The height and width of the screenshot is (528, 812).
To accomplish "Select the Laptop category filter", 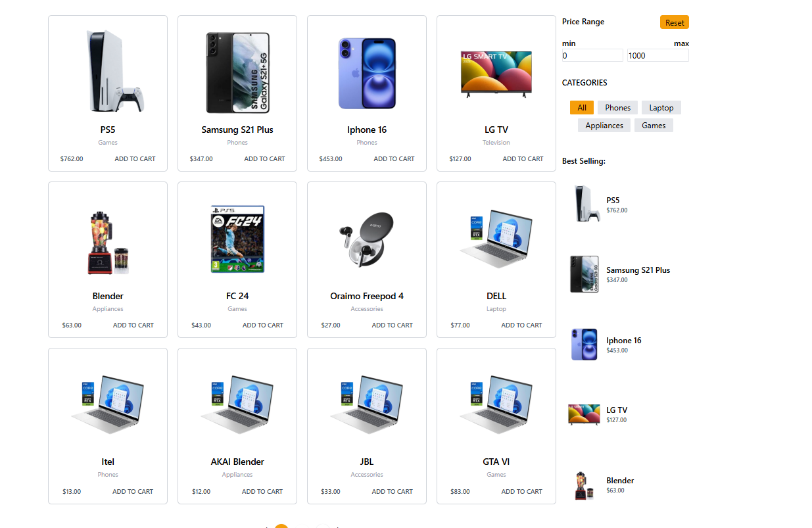I will [661, 108].
